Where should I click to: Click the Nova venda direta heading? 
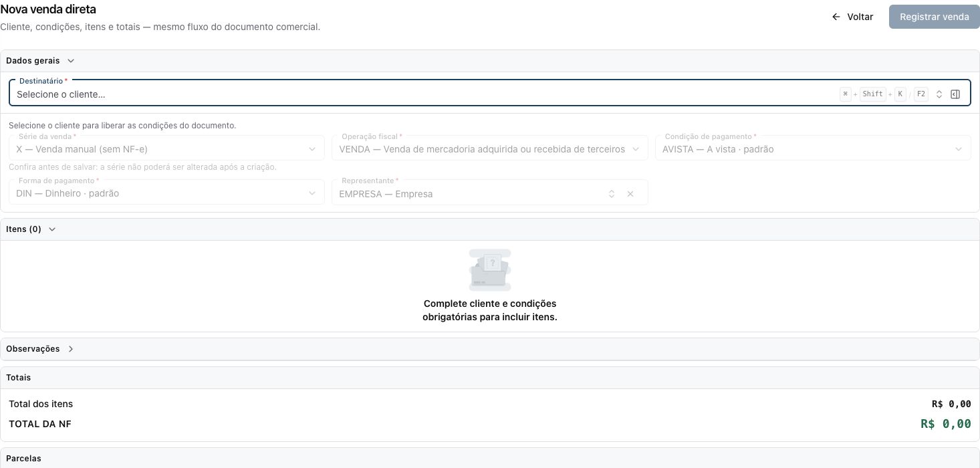[48, 9]
